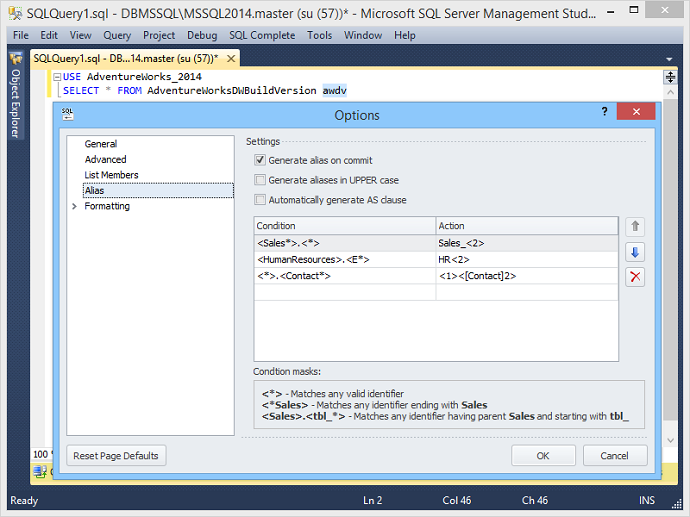This screenshot has width=690, height=517.
Task: Open the Project menu
Action: pos(159,35)
